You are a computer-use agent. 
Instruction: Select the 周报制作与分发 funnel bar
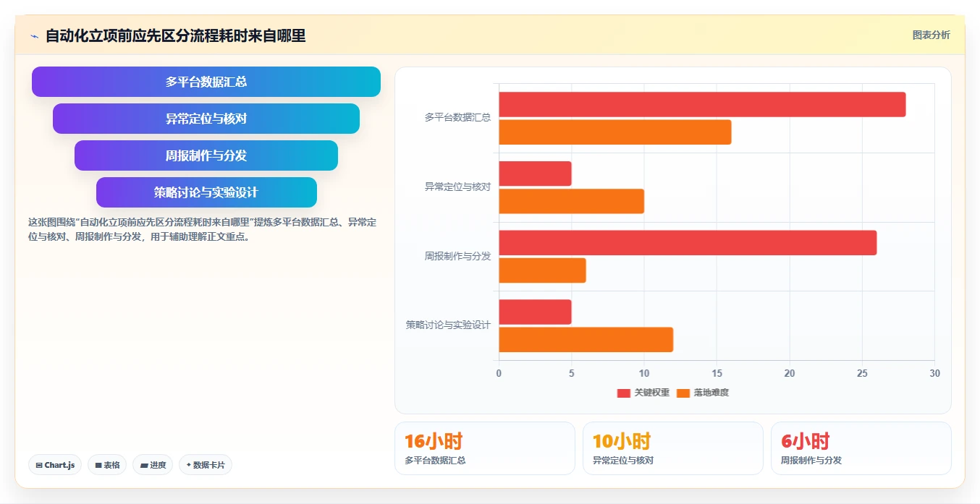click(x=206, y=155)
